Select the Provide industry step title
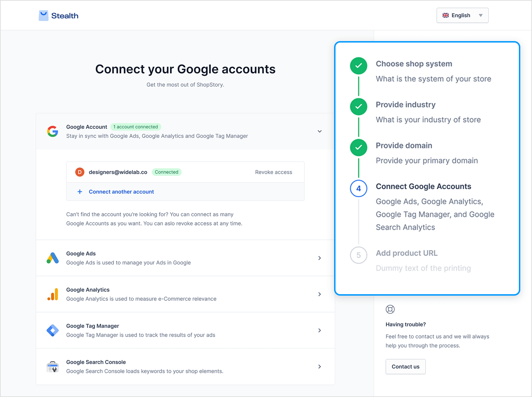This screenshot has height=397, width=532. [405, 105]
